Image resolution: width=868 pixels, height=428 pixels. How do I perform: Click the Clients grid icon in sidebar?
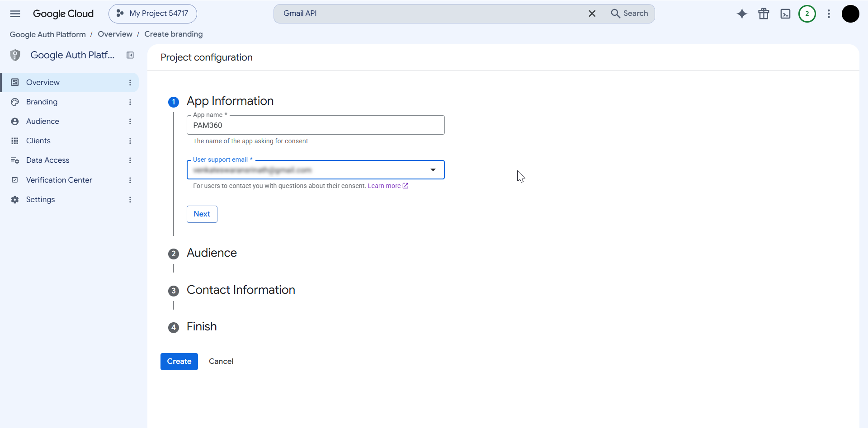point(15,141)
